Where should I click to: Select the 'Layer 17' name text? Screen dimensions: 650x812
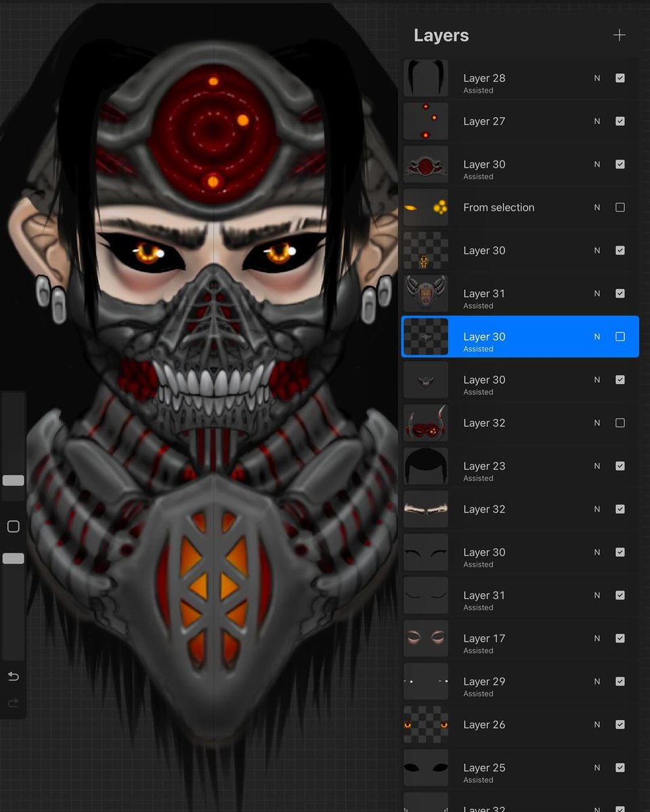point(484,638)
